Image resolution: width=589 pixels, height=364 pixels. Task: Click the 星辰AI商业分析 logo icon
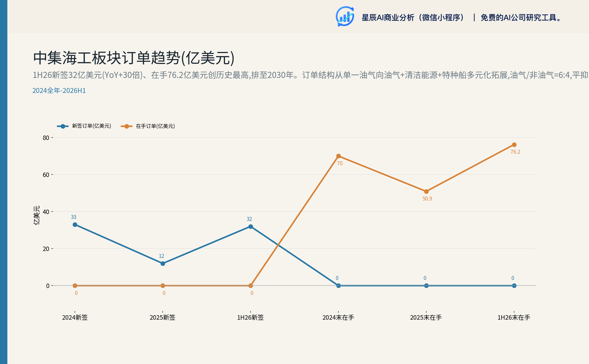pos(345,16)
